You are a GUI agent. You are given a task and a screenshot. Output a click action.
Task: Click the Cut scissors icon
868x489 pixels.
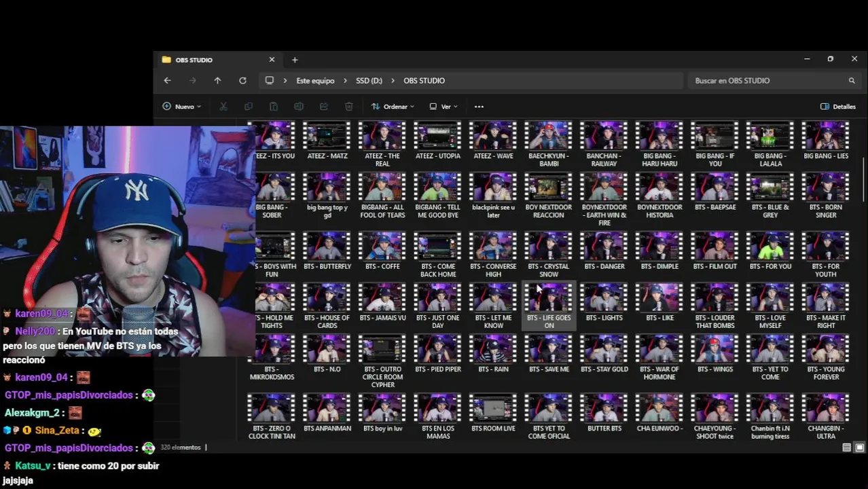coord(223,107)
